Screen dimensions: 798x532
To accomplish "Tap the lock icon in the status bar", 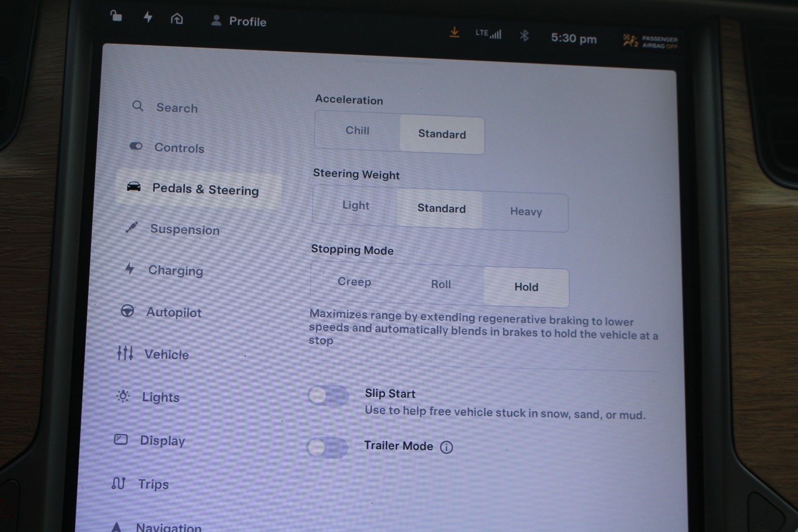I will pyautogui.click(x=116, y=16).
